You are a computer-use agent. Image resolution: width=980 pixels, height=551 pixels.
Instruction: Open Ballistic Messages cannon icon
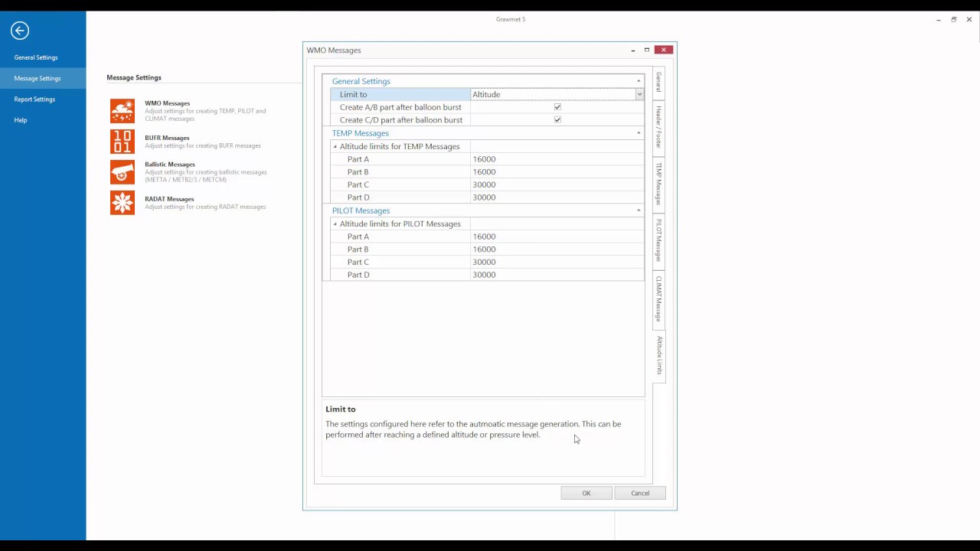[122, 172]
